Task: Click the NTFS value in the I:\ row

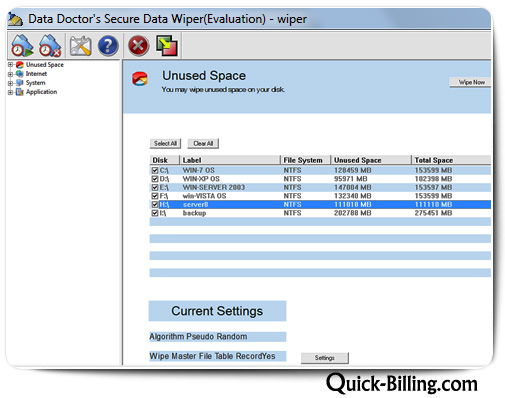Action: point(292,213)
